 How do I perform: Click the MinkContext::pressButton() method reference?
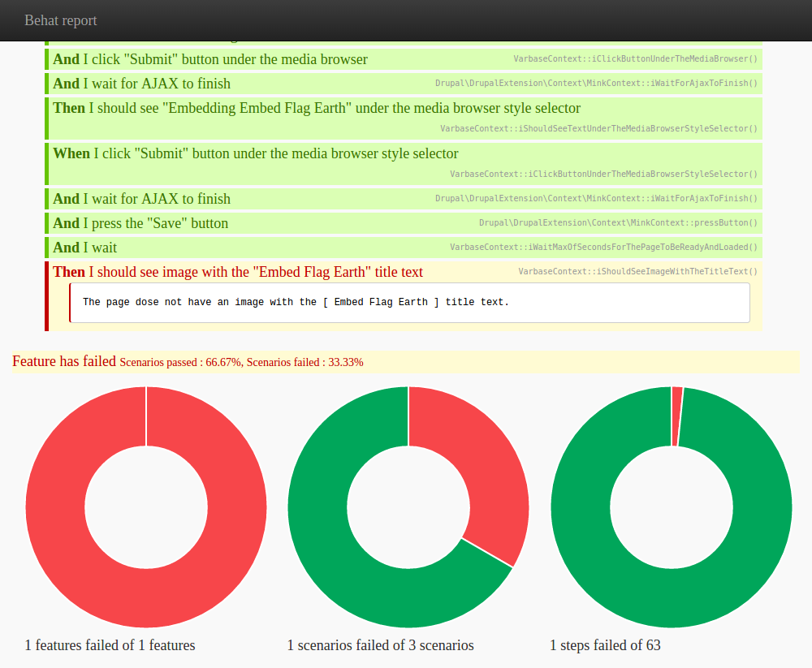tap(618, 222)
